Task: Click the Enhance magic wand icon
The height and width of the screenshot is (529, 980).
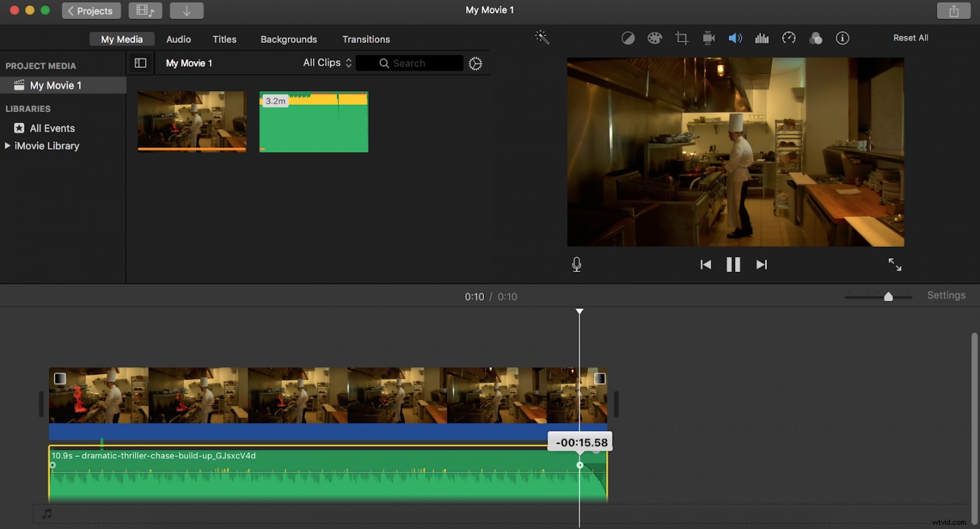Action: coord(542,37)
